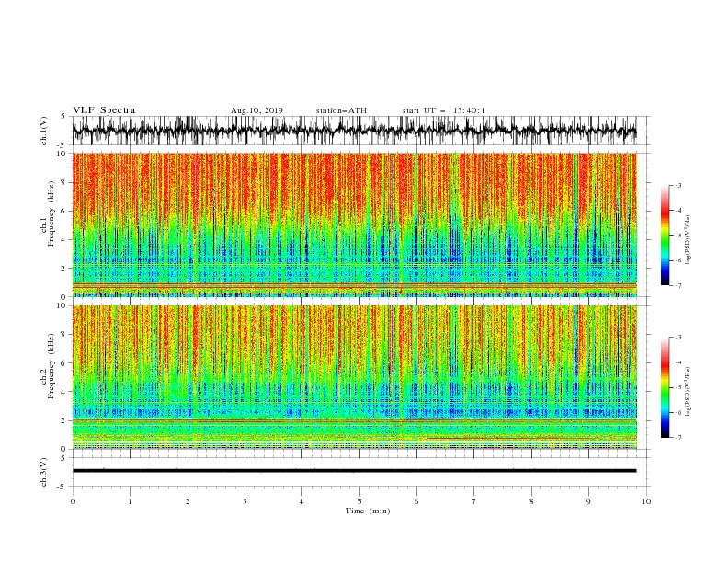Click the "4" kHz tick on ch.2 frequency axis
Screen dimensions: 728x563
pyautogui.click(x=64, y=392)
